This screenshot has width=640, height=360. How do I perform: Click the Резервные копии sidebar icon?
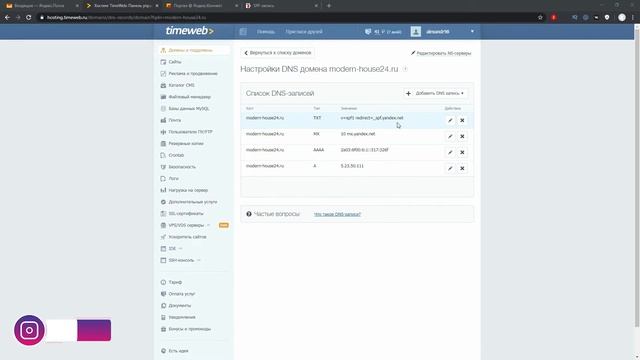tap(163, 144)
